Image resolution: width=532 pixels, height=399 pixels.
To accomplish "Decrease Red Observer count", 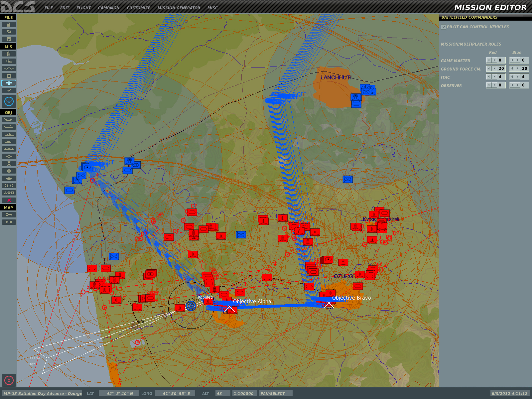I will pyautogui.click(x=489, y=85).
